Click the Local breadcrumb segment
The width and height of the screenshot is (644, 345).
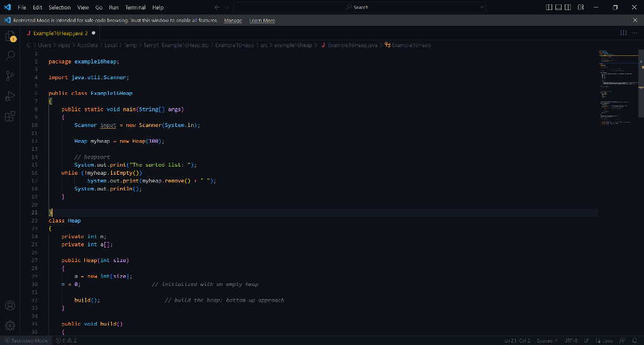111,45
